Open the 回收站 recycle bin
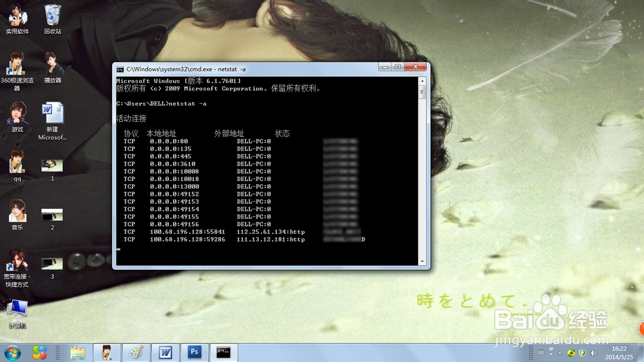Screen dimensions: 644x362 [x=53, y=19]
